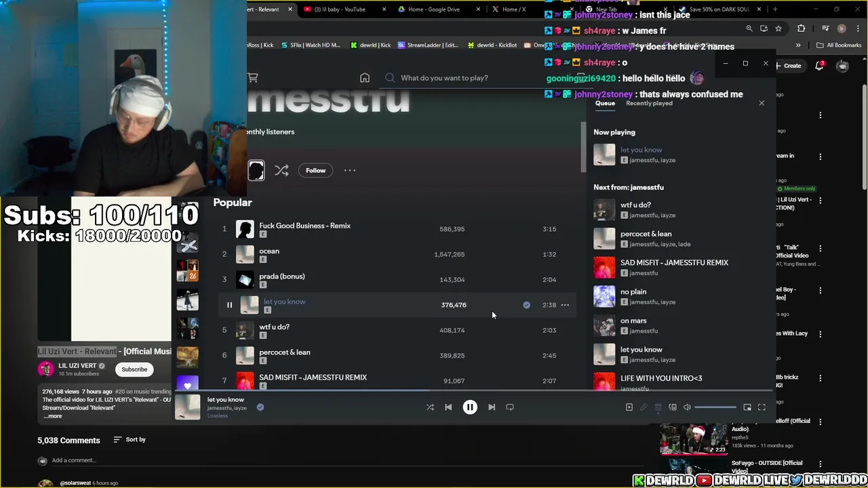Play 'percocet & lean' from the queue
This screenshot has height=488, width=868.
(682, 239)
